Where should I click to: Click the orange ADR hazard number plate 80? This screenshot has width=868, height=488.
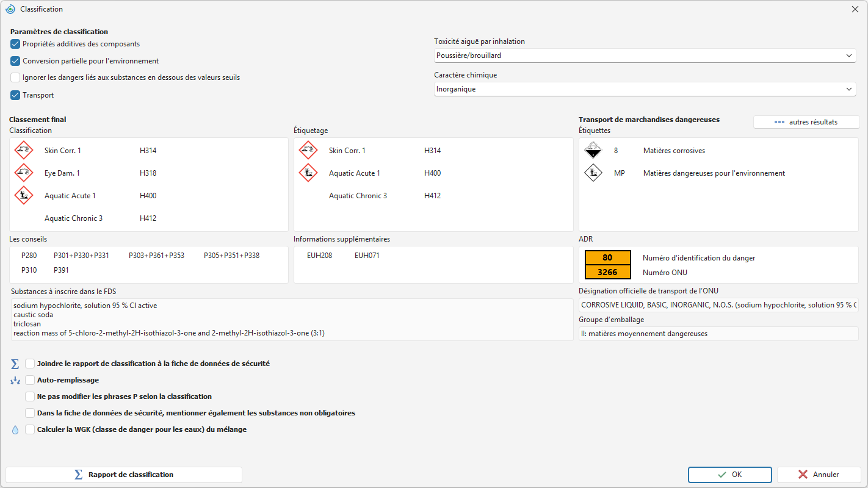pos(607,257)
